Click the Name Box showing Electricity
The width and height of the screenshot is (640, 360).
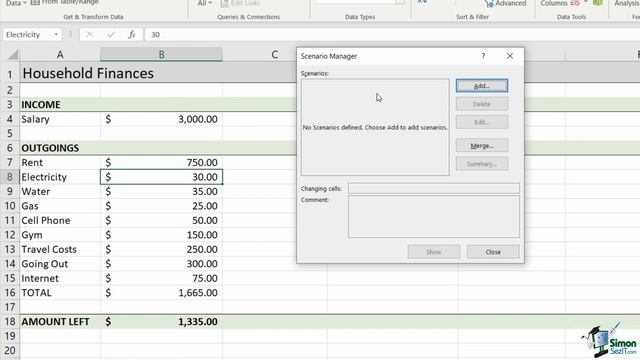27,35
